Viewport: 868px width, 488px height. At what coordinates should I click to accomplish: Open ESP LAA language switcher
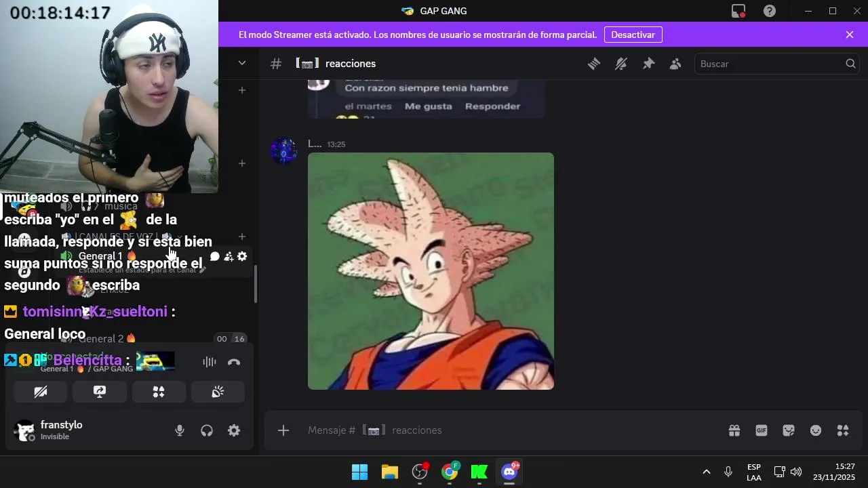[754, 472]
